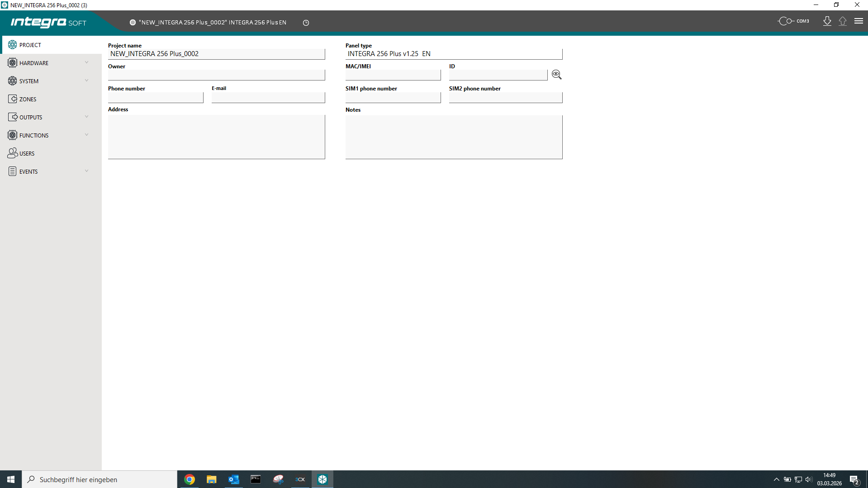Click the download data from panel icon
The image size is (868, 488).
[x=827, y=21]
